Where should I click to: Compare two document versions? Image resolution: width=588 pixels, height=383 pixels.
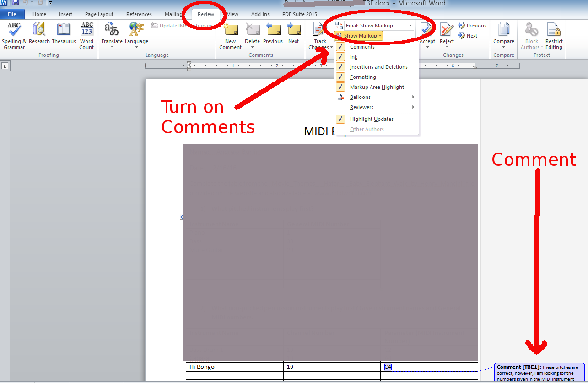(504, 36)
